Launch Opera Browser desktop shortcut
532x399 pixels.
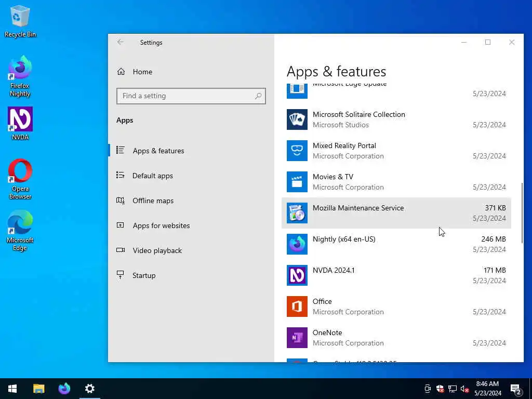click(20, 179)
